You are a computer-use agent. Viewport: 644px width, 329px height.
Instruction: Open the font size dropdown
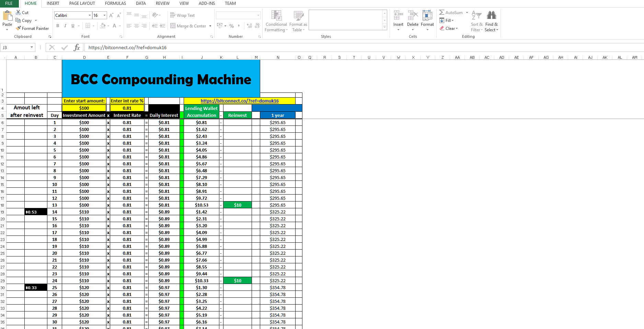(x=105, y=15)
